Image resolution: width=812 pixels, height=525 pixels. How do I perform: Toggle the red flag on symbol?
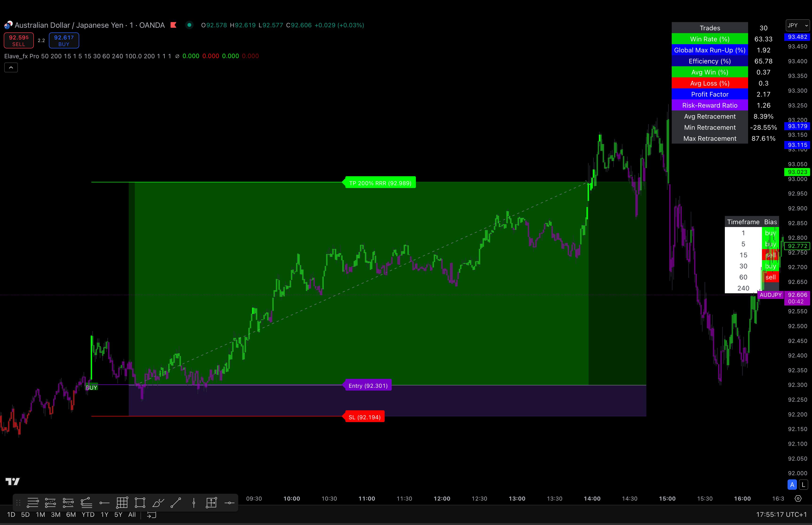173,25
